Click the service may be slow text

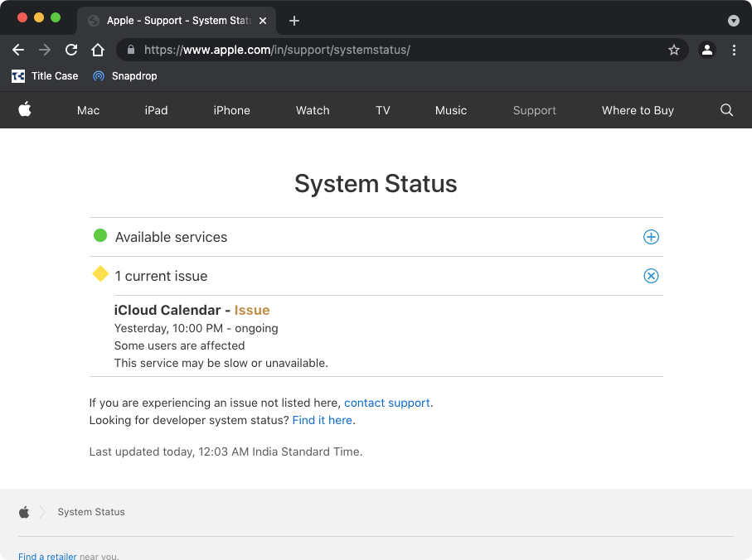click(x=221, y=363)
